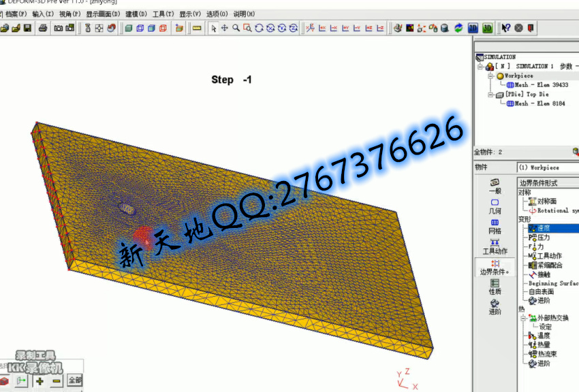Select the pan move tool
Screen dimensions: 579x392
point(224,28)
